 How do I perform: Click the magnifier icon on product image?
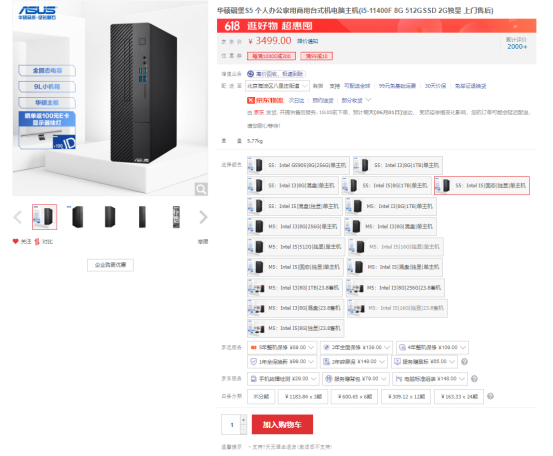coord(201,189)
